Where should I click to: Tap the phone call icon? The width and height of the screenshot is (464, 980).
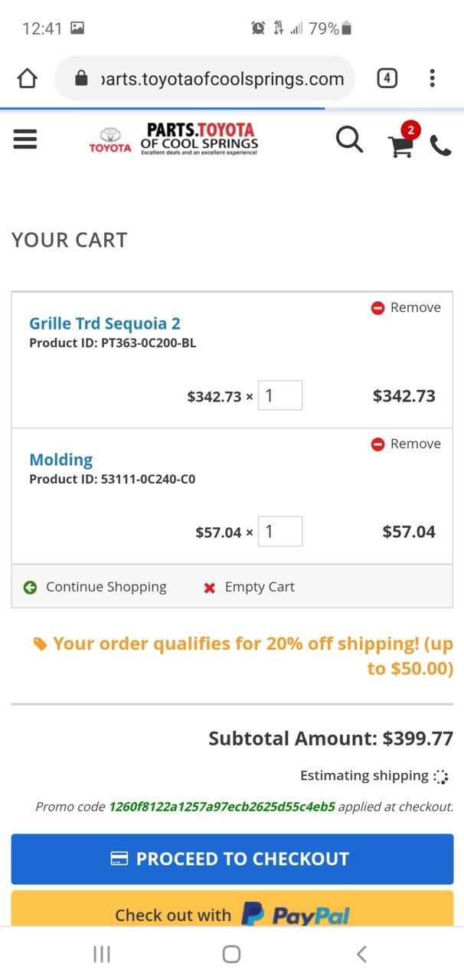pyautogui.click(x=440, y=146)
